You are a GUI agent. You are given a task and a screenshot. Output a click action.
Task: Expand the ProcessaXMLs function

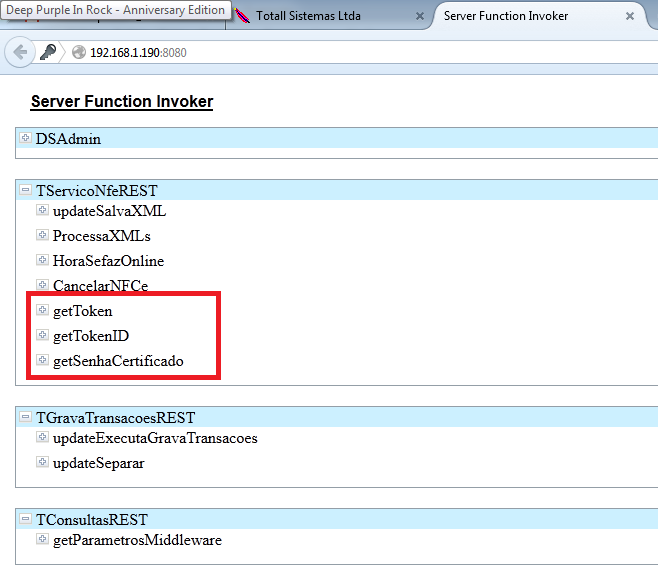pos(42,235)
